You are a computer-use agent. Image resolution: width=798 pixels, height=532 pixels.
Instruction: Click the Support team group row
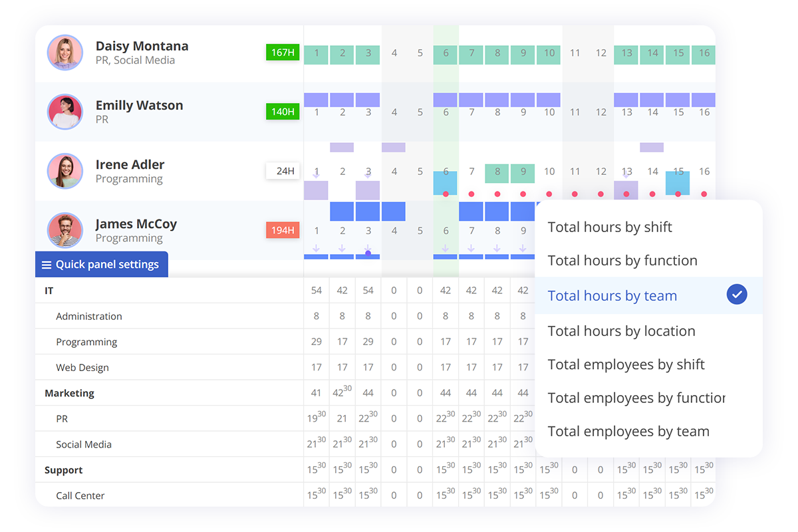64,470
